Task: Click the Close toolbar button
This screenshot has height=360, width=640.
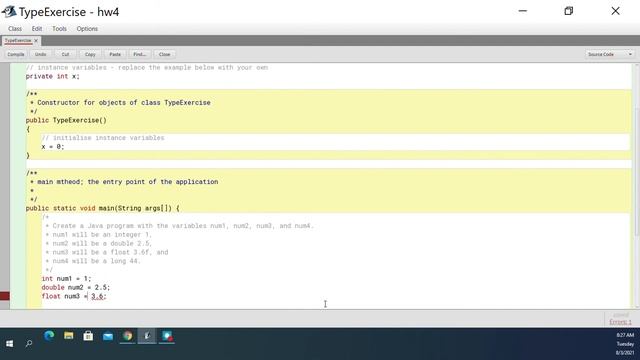Action: coord(164,54)
